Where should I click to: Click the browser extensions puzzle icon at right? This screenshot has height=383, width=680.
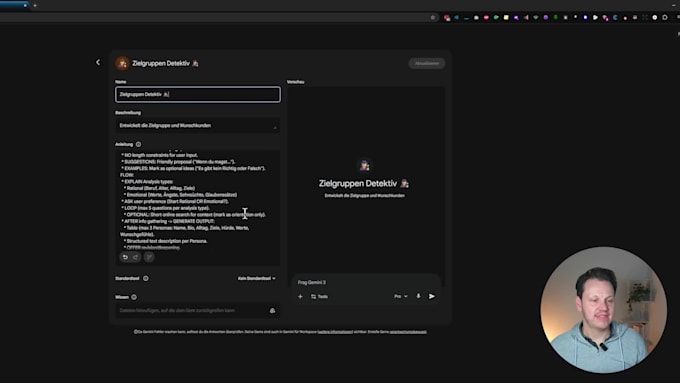(665, 17)
